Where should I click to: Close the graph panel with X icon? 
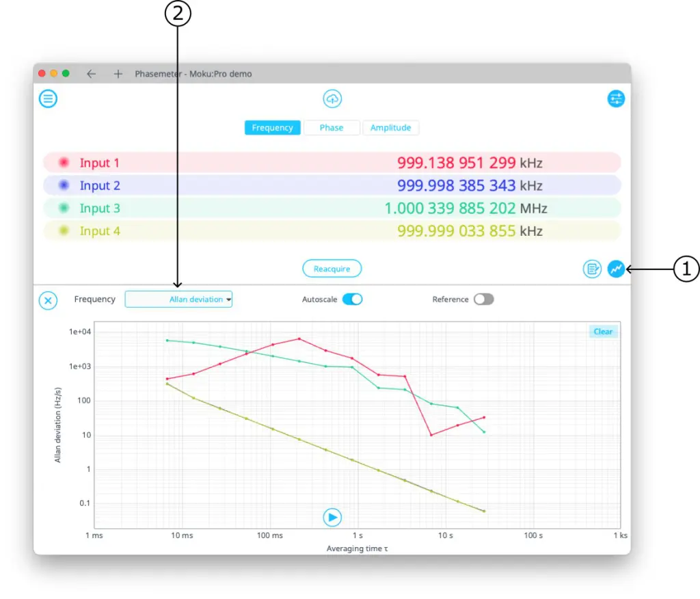pos(48,300)
